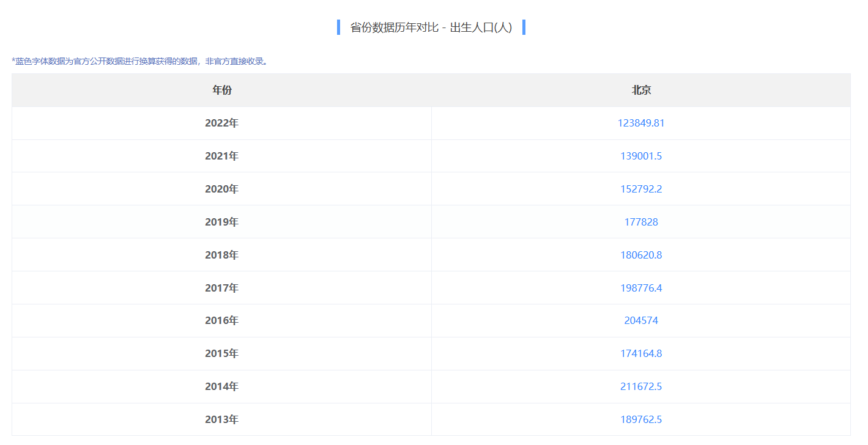The width and height of the screenshot is (868, 445).
Task: Select the 2019年 row label
Action: (222, 222)
